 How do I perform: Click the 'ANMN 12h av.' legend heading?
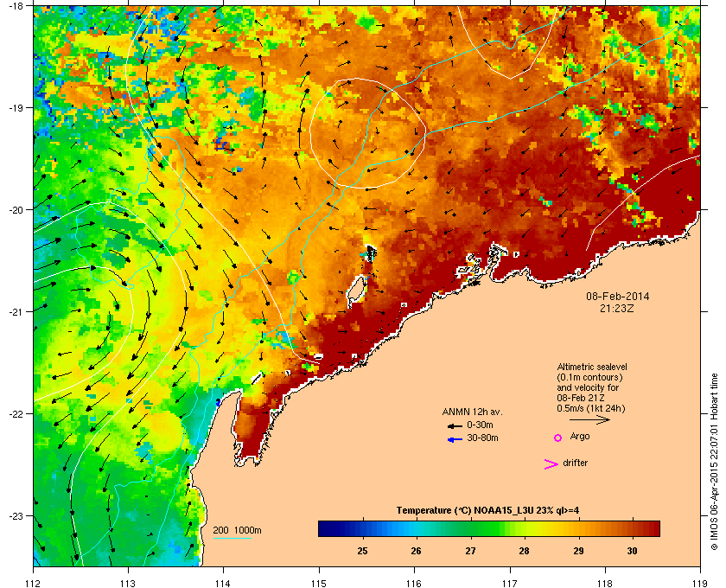(x=472, y=412)
